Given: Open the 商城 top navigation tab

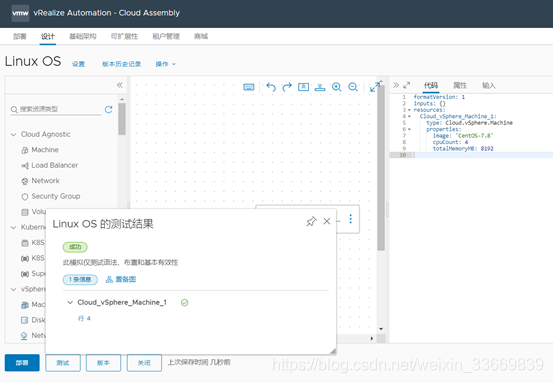Looking at the screenshot, I should pyautogui.click(x=201, y=36).
